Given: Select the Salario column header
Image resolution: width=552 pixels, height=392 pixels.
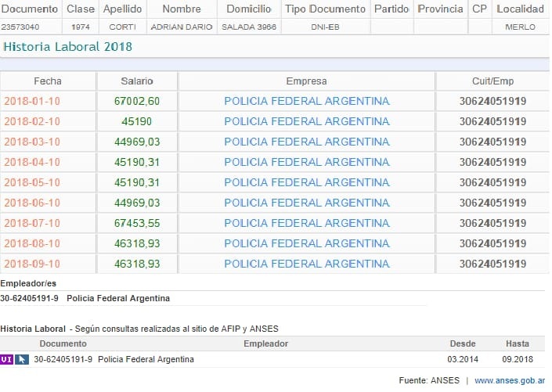Looking at the screenshot, I should tap(137, 81).
